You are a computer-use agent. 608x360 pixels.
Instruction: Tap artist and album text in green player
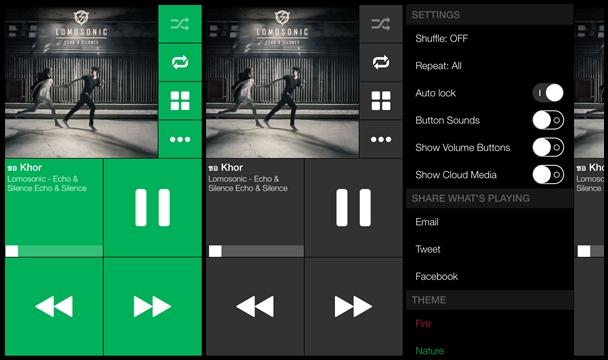pyautogui.click(x=47, y=183)
